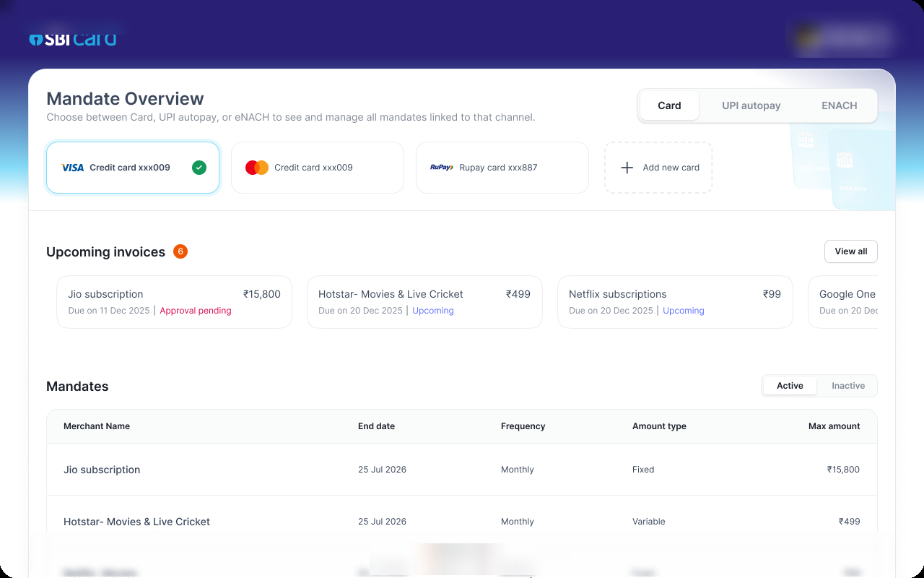Image resolution: width=924 pixels, height=578 pixels.
Task: Click ₹15,800 max amount in table
Action: click(x=844, y=470)
